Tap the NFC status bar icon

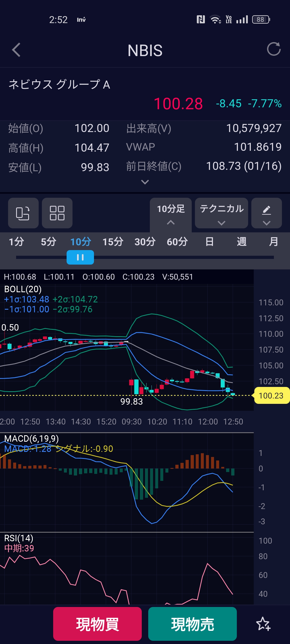(x=201, y=20)
